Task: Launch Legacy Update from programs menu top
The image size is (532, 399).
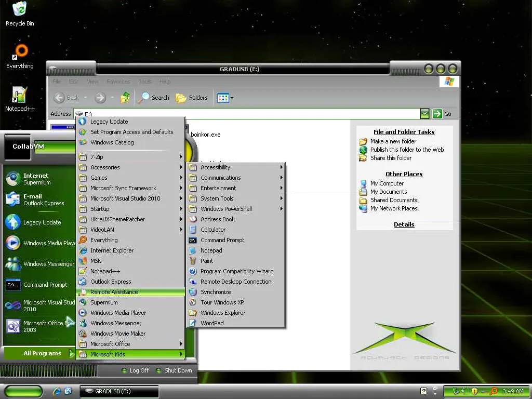Action: click(130, 122)
